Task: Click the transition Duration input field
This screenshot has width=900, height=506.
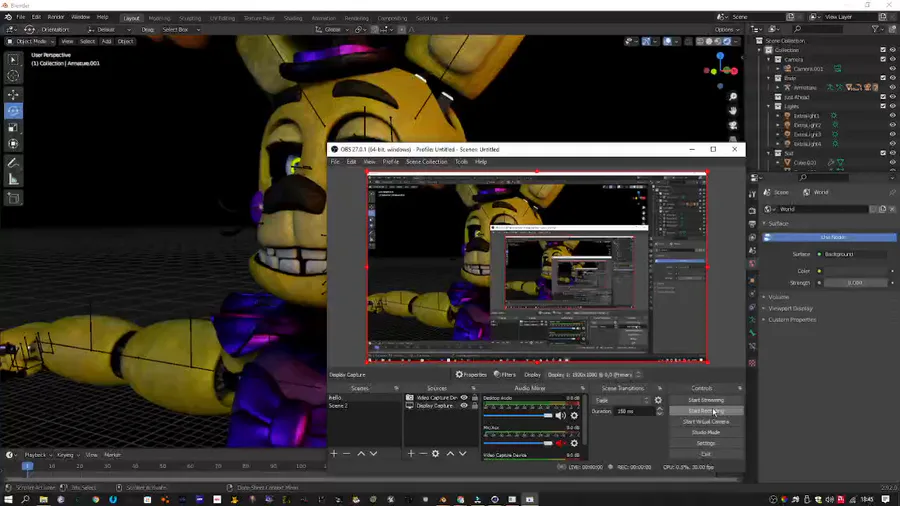Action: pos(635,411)
